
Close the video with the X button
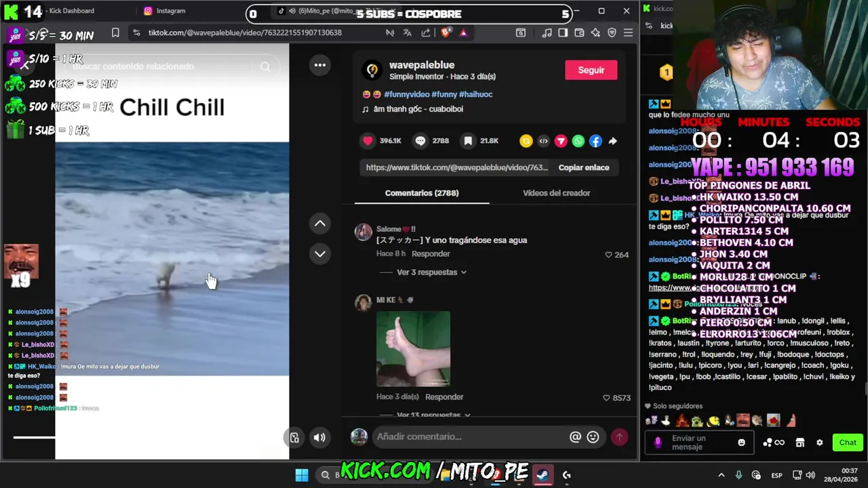[x=24, y=65]
